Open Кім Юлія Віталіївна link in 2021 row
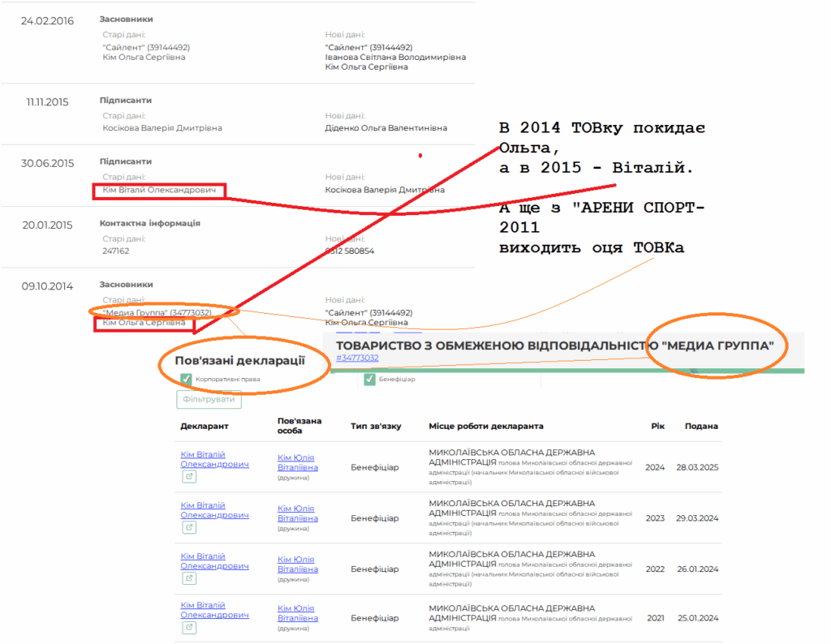Screen dimensions: 831x644 point(297,613)
